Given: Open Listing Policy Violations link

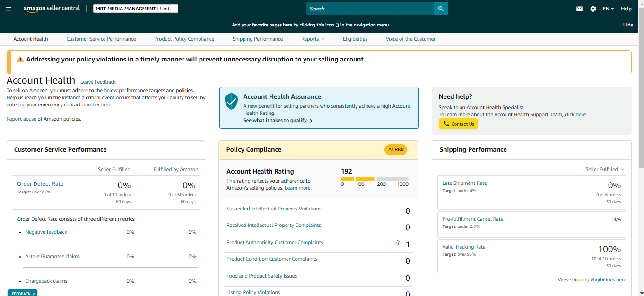Looking at the screenshot, I should (253, 292).
